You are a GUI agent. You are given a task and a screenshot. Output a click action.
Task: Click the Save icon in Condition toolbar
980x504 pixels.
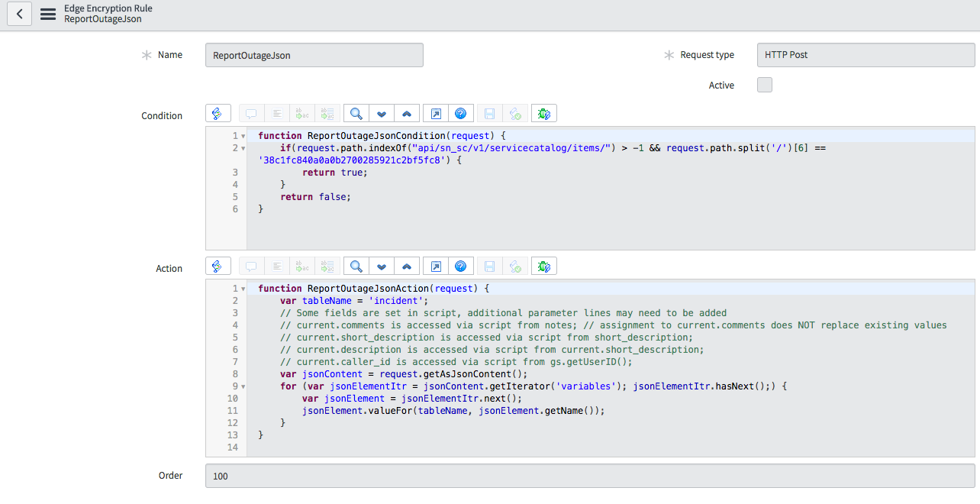coord(489,114)
